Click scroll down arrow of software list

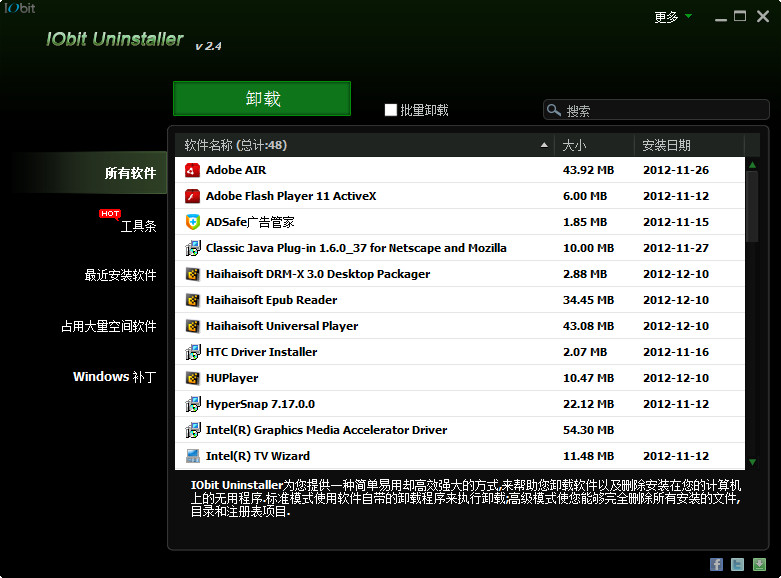tap(753, 462)
